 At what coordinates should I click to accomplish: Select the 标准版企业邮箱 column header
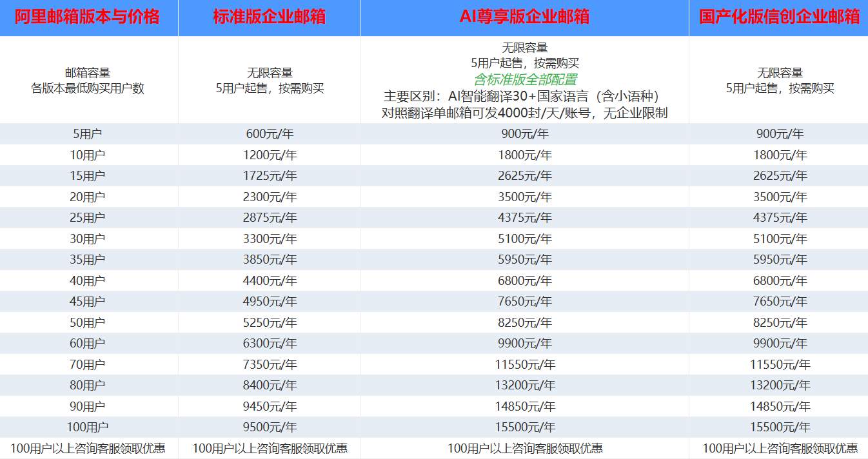[269, 17]
